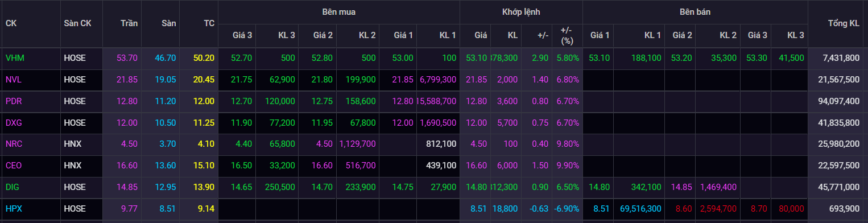Select the Bên bán header group
The image size is (868, 223).
(x=695, y=11)
